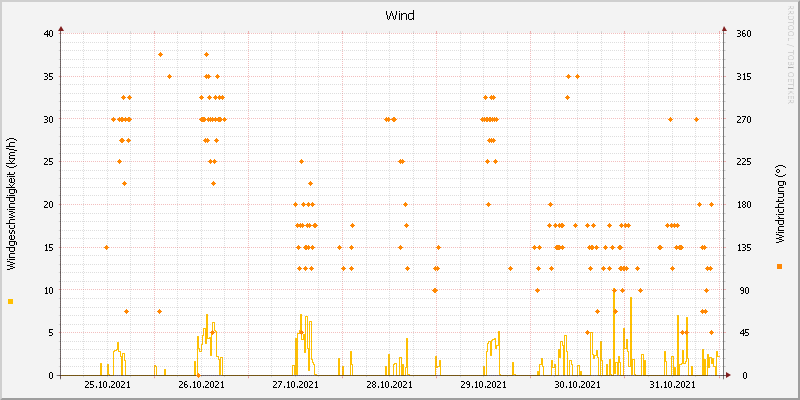Click the "Windrichtung (°)" axis label
800x400 pixels.
pyautogui.click(x=779, y=204)
